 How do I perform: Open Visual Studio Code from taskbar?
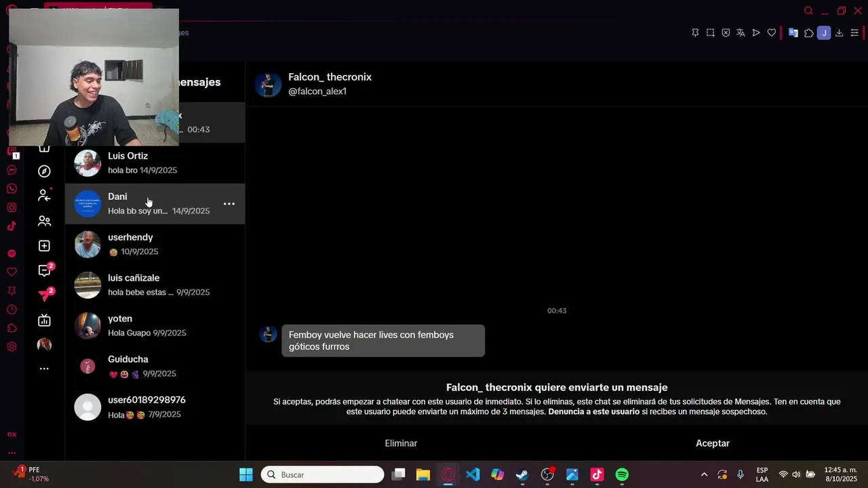coord(473,475)
